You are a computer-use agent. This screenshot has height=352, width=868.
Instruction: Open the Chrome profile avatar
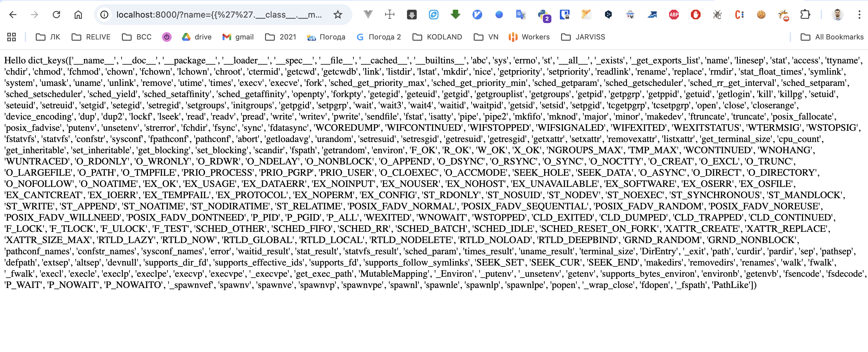(x=837, y=15)
